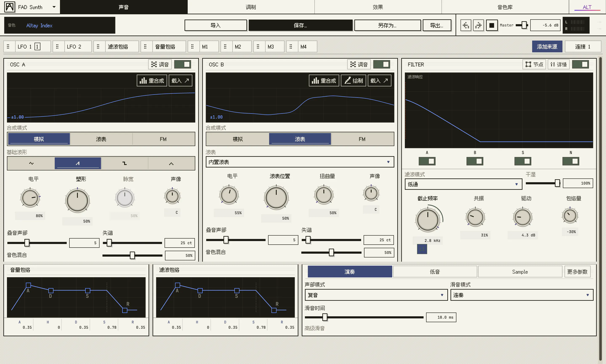Select the sawtooth base waveform icon
Screen dimensions: 606x364
tap(78, 163)
